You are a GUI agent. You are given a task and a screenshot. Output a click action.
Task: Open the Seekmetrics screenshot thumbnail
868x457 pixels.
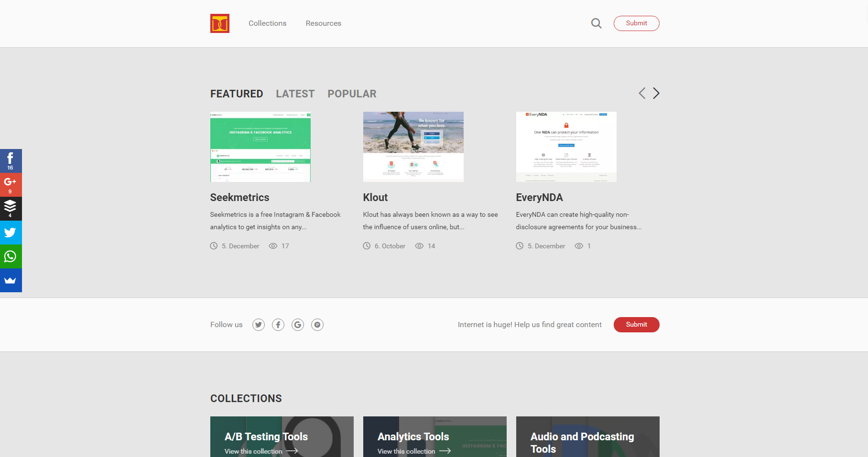260,147
